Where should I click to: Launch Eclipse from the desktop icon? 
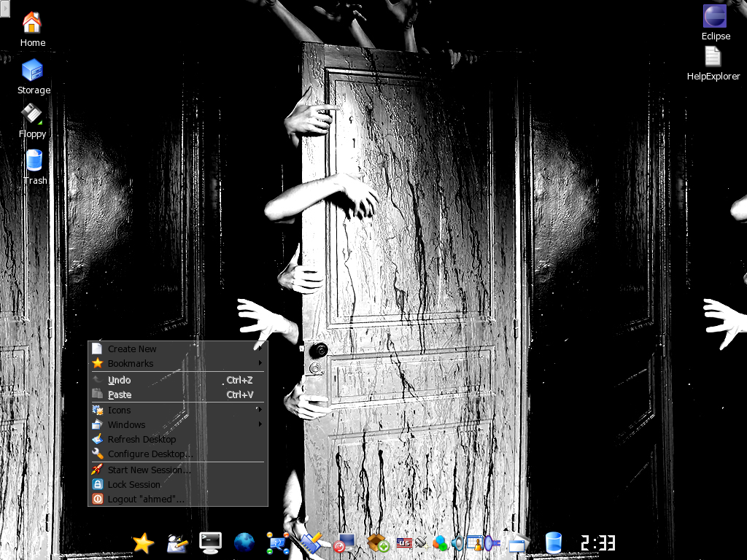tap(715, 17)
